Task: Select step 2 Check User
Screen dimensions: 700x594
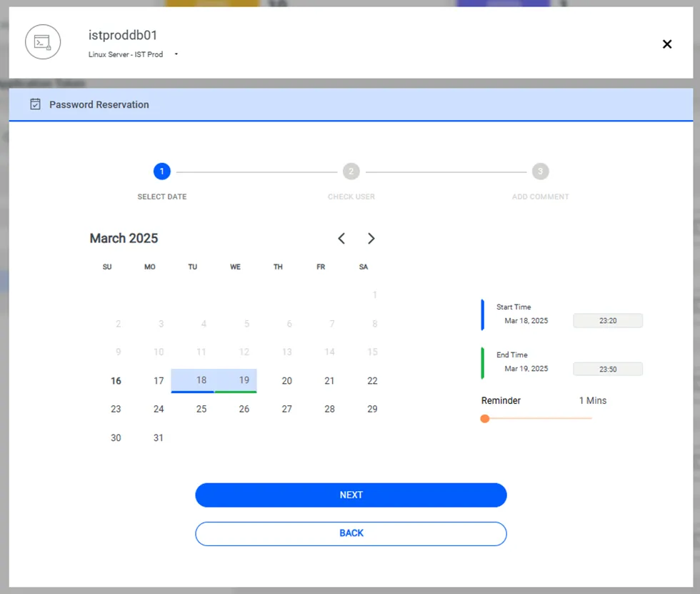Action: [x=351, y=172]
